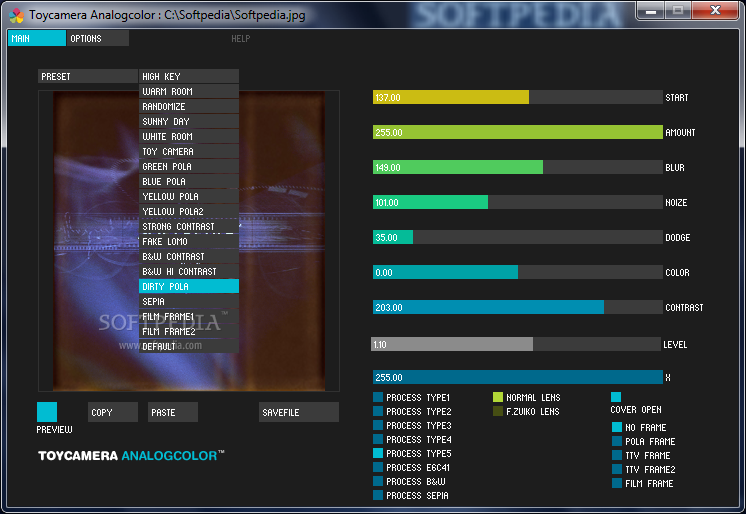Select the POLA FRAME option
This screenshot has height=514, width=746.
click(617, 441)
